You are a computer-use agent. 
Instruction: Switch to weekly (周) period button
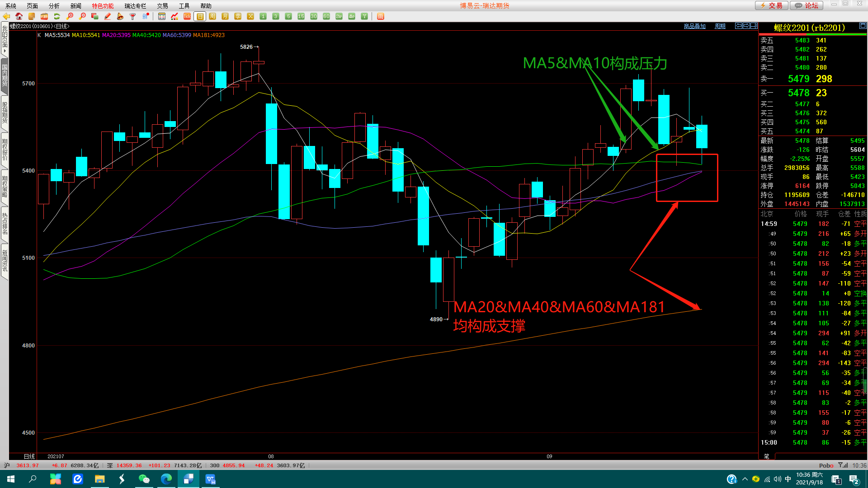pos(212,16)
